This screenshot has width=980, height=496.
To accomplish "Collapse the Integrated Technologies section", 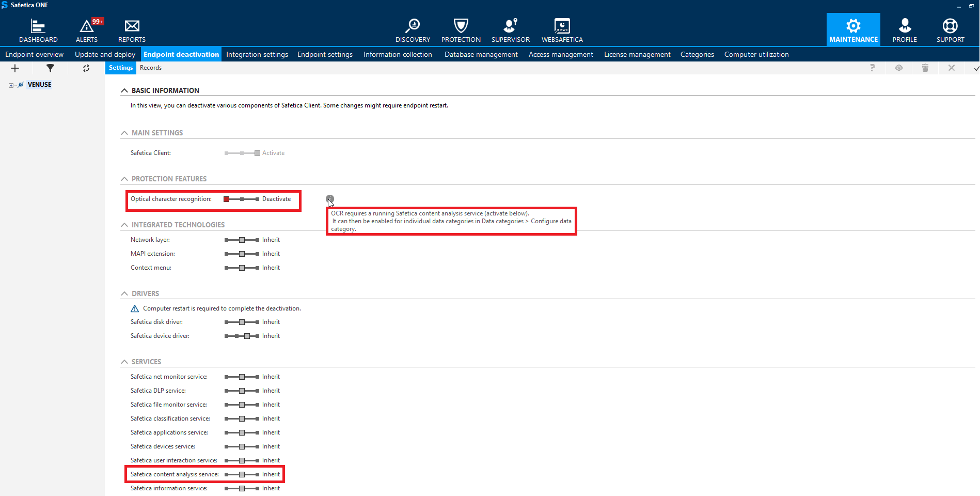I will point(124,225).
